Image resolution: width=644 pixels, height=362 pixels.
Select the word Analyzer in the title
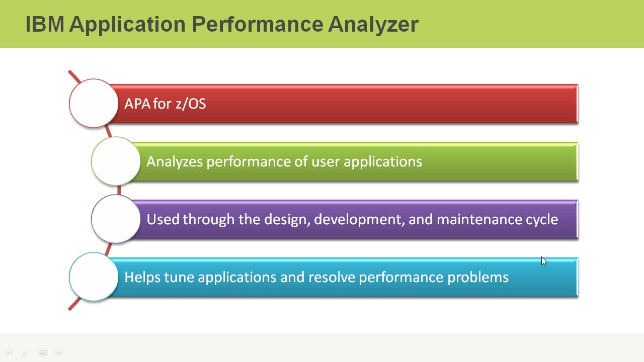coord(373,24)
